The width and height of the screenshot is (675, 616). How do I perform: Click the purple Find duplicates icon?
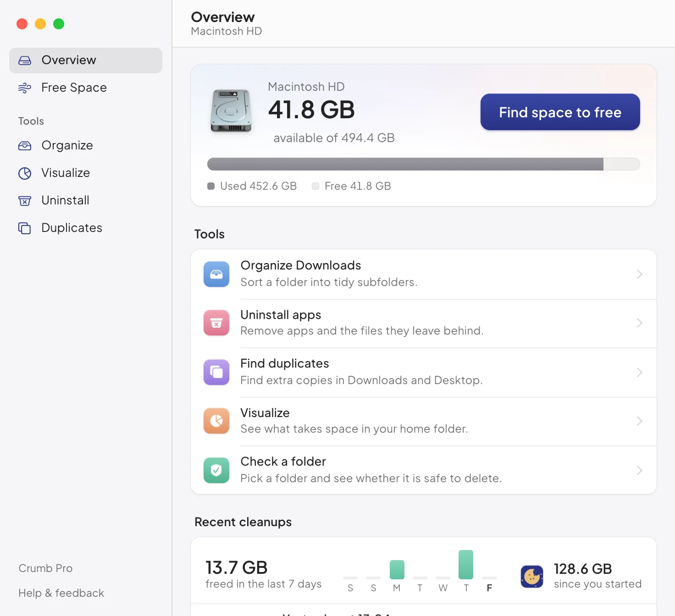(216, 372)
